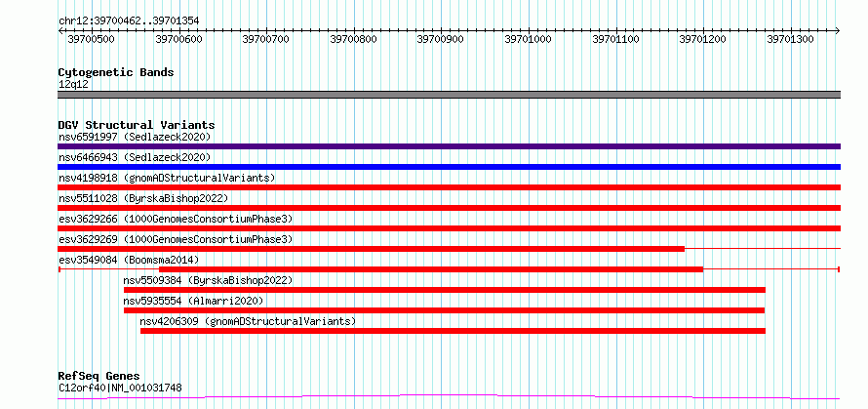The width and height of the screenshot is (868, 409).
Task: Click ruler position 39701200
Action: pyautogui.click(x=703, y=39)
